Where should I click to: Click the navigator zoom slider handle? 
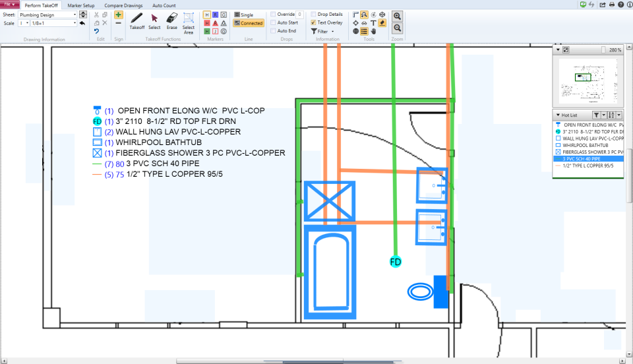[603, 49]
